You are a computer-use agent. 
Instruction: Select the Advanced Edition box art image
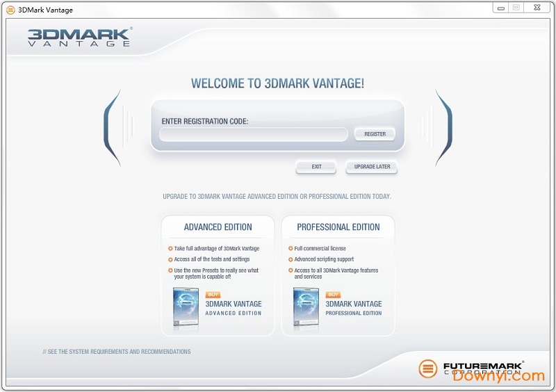coord(186,307)
